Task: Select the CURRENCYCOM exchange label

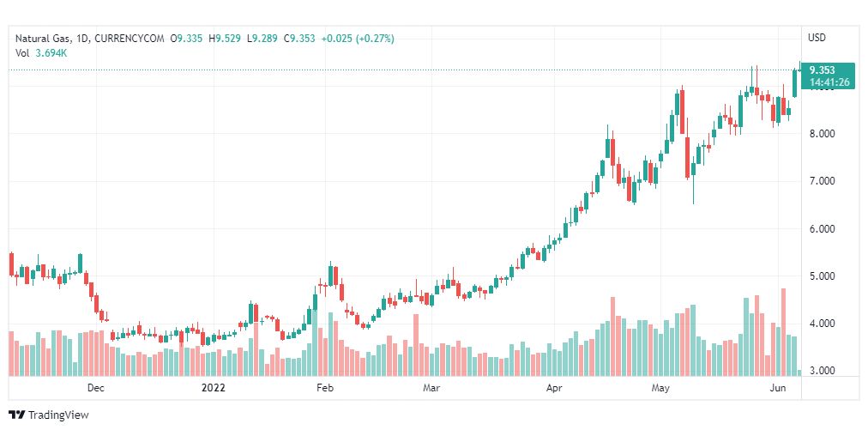Action: coord(129,39)
